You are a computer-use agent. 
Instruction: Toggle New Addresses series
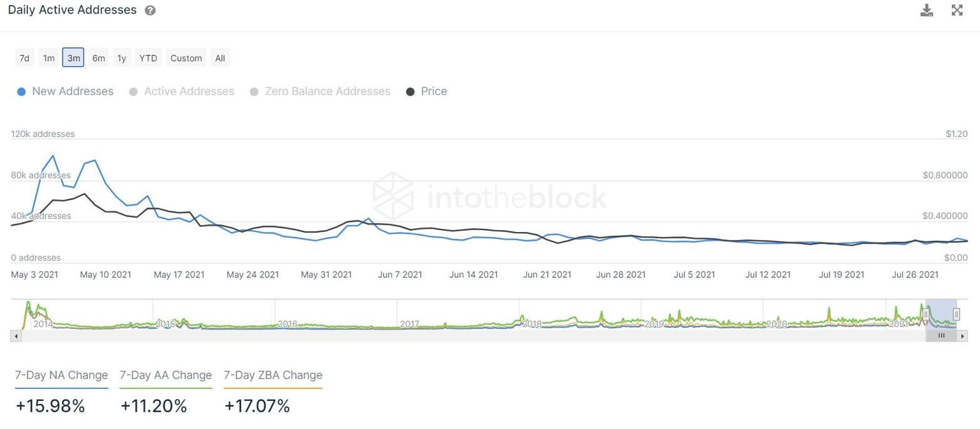pyautogui.click(x=65, y=92)
